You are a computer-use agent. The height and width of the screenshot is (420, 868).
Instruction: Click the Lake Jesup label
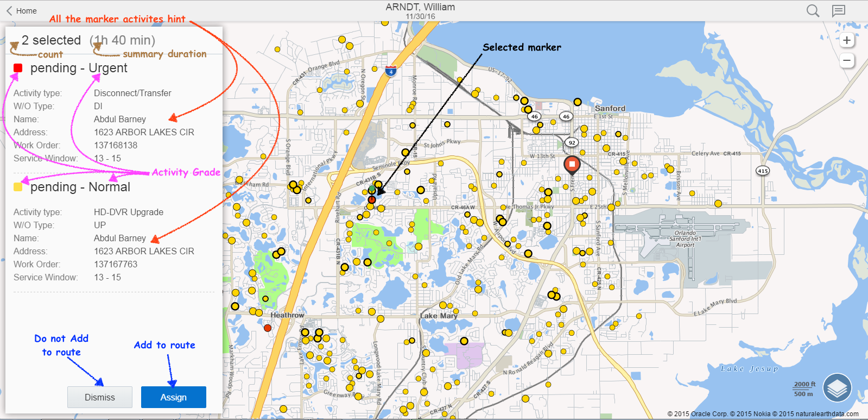[x=750, y=369]
